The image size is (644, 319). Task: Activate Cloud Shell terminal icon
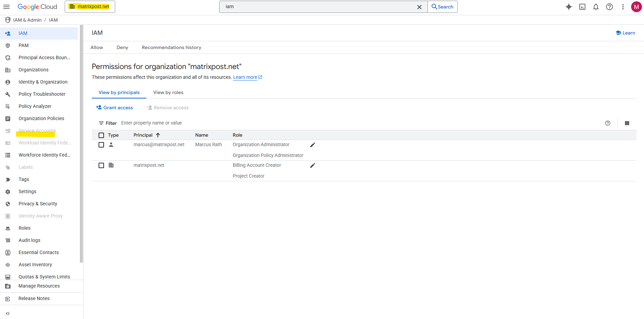click(x=582, y=7)
